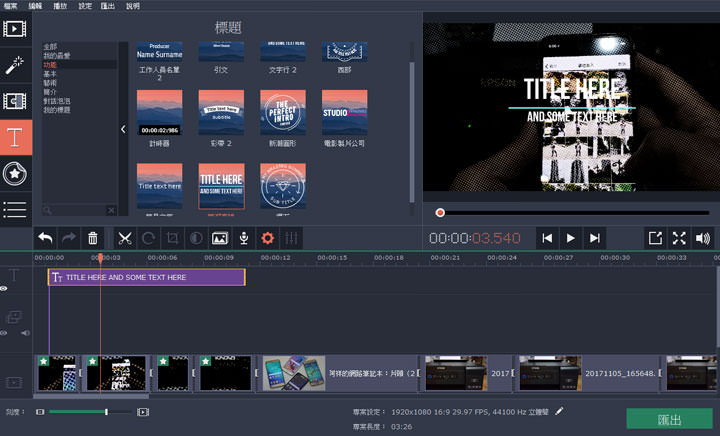The width and height of the screenshot is (720, 436).
Task: Open Clip properties orange gear icon
Action: click(268, 238)
